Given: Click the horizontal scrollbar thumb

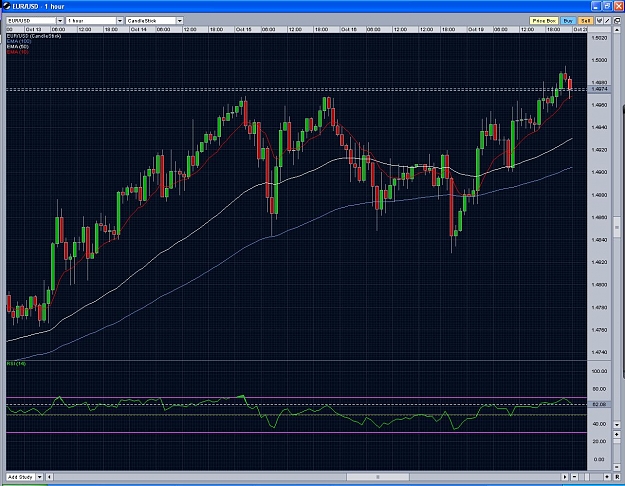Looking at the screenshot, I should (378, 477).
